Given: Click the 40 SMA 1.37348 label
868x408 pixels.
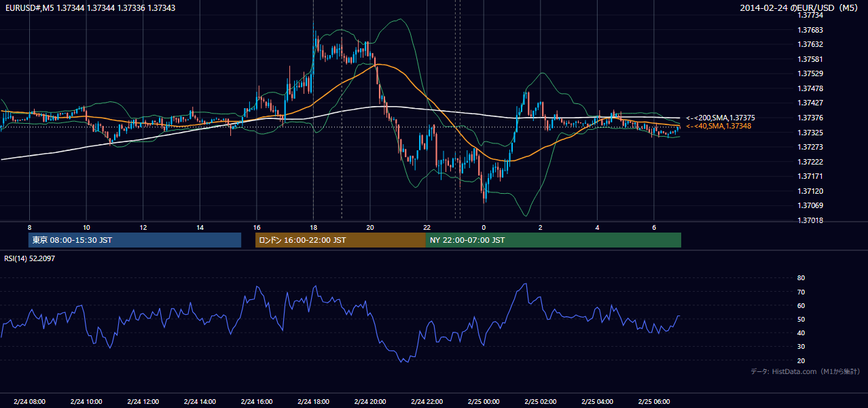Looking at the screenshot, I should pyautogui.click(x=719, y=126).
